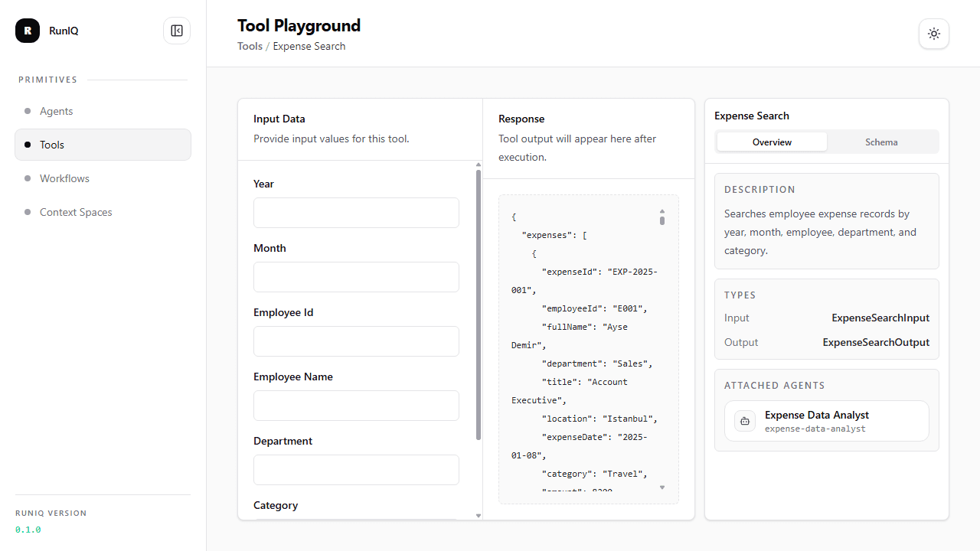Screen dimensions: 980x551
Task: Focus the Employee Name input field
Action: pos(356,406)
